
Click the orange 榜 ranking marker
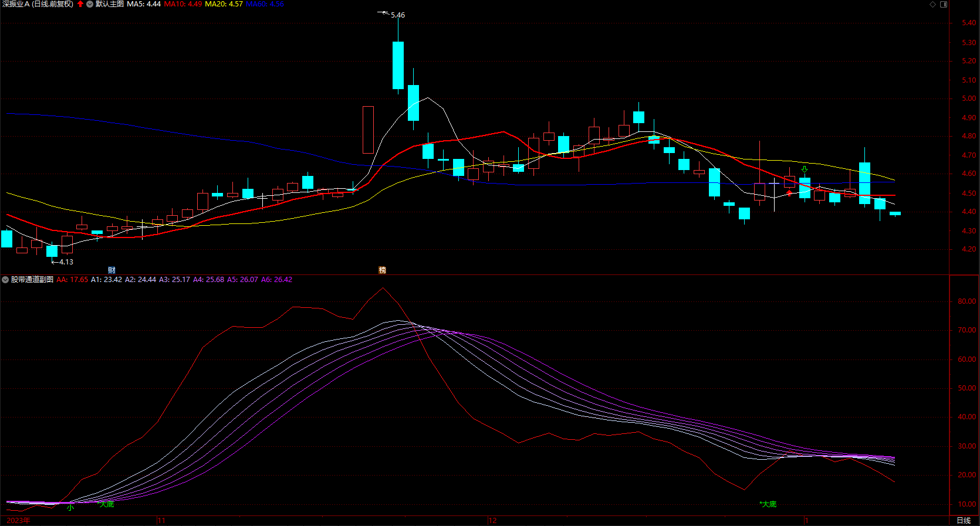pyautogui.click(x=383, y=270)
